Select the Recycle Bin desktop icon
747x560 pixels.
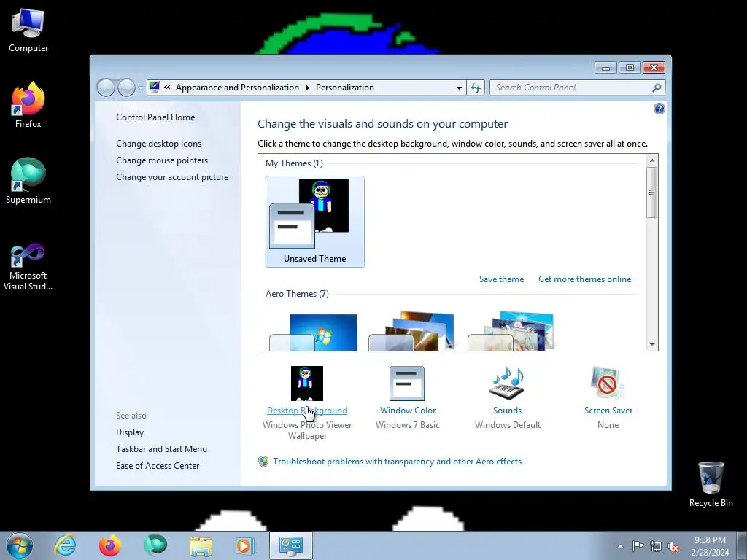click(711, 484)
